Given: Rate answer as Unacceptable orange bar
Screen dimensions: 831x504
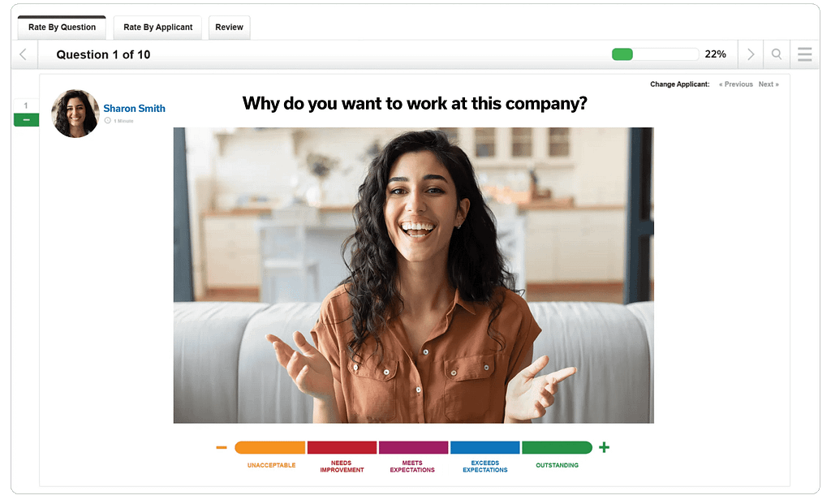Looking at the screenshot, I should 270,448.
